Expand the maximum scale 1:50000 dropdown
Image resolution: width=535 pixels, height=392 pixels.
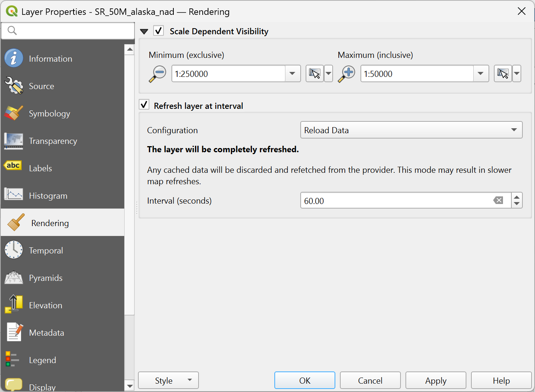[481, 73]
